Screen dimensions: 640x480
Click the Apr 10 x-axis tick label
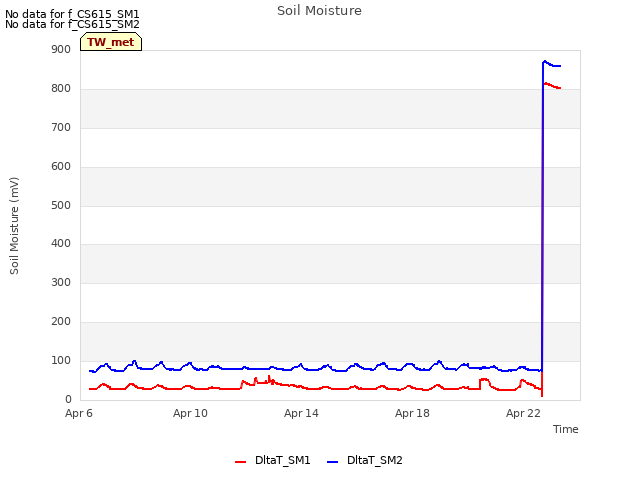190,413
